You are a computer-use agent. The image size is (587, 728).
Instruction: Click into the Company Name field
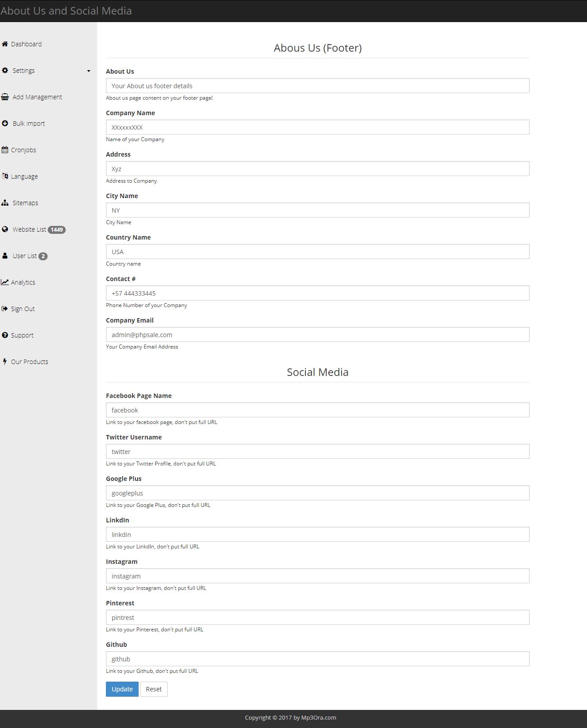point(318,127)
